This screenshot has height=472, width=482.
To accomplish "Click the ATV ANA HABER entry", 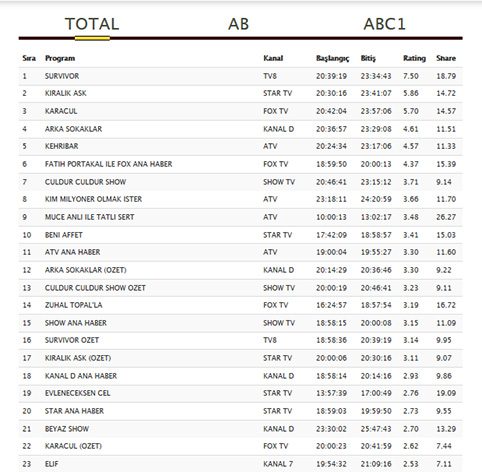I will pyautogui.click(x=72, y=252).
